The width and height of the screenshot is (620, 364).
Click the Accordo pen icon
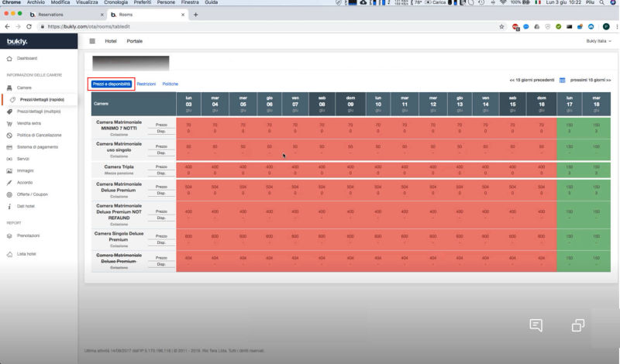coord(9,183)
